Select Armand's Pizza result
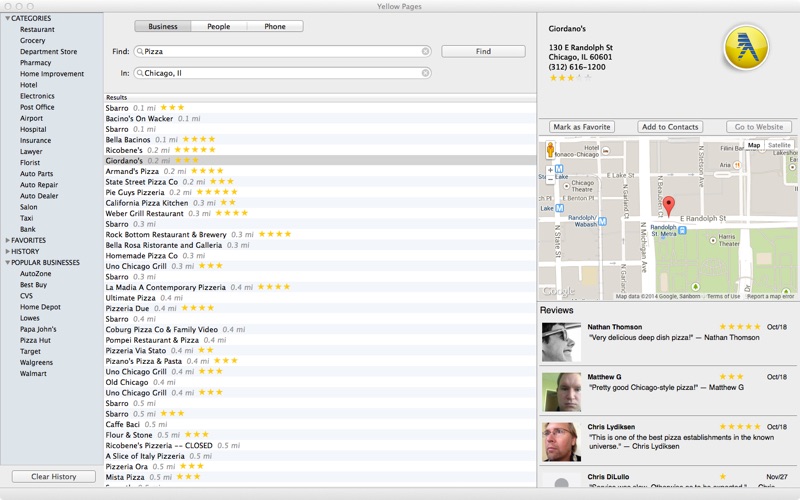This screenshot has height=500, width=800. tap(320, 171)
